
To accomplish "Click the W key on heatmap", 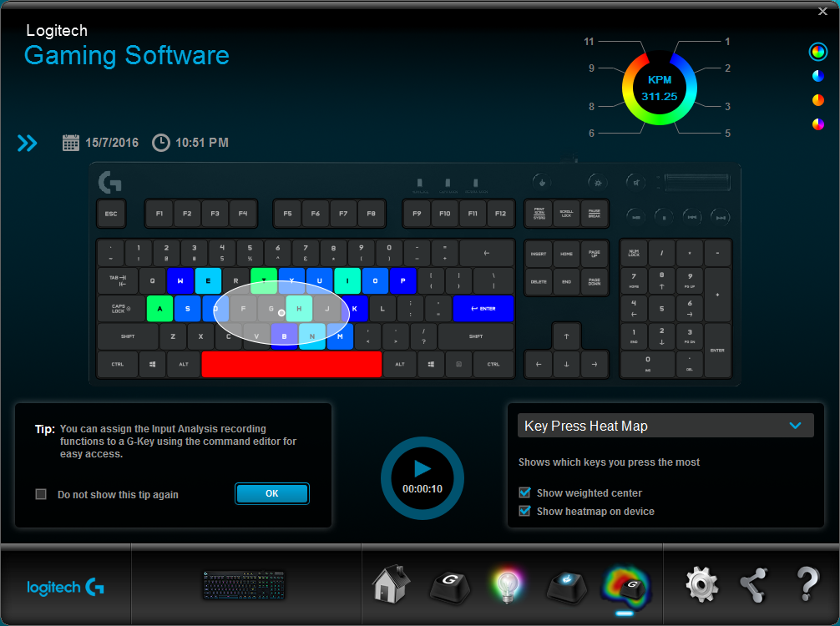I will tap(180, 280).
